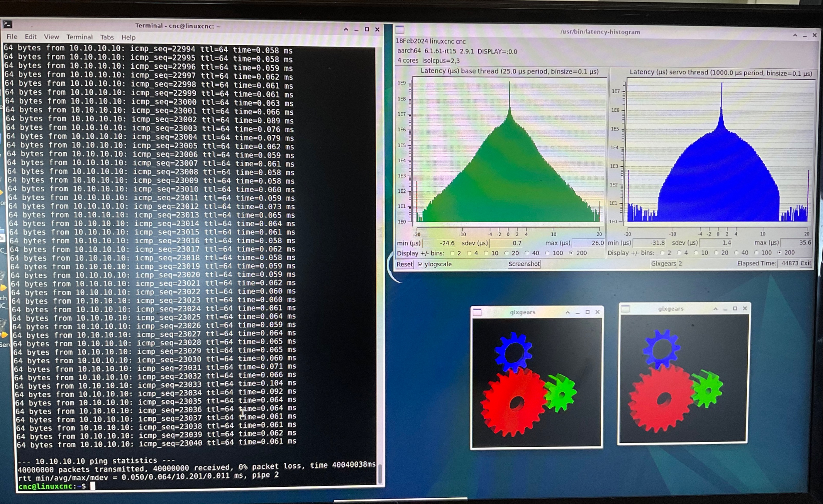Click servo thread max value 35.6 field
823x504 pixels.
796,242
